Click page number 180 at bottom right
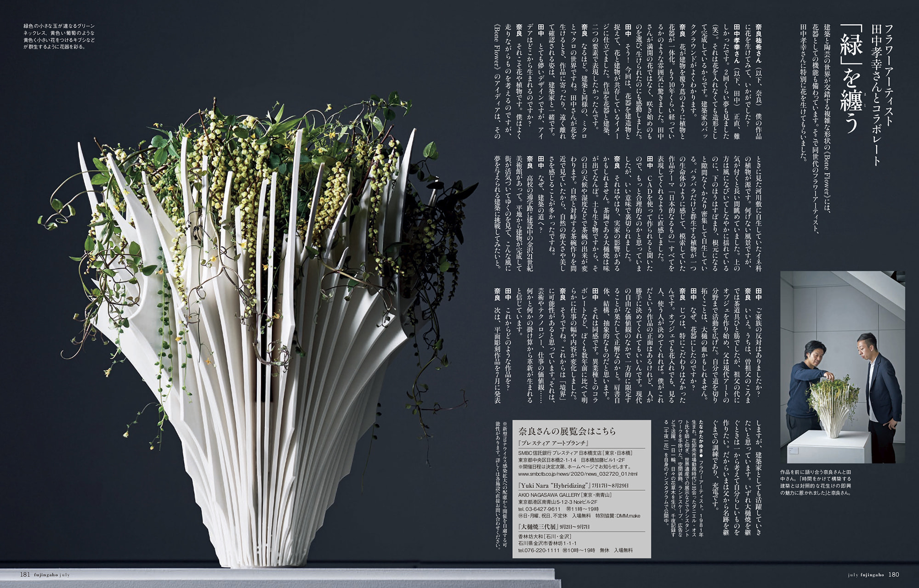 coord(893,574)
